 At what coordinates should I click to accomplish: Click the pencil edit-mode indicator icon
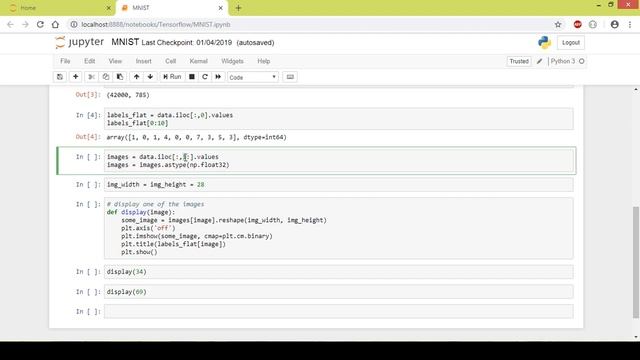coord(540,61)
